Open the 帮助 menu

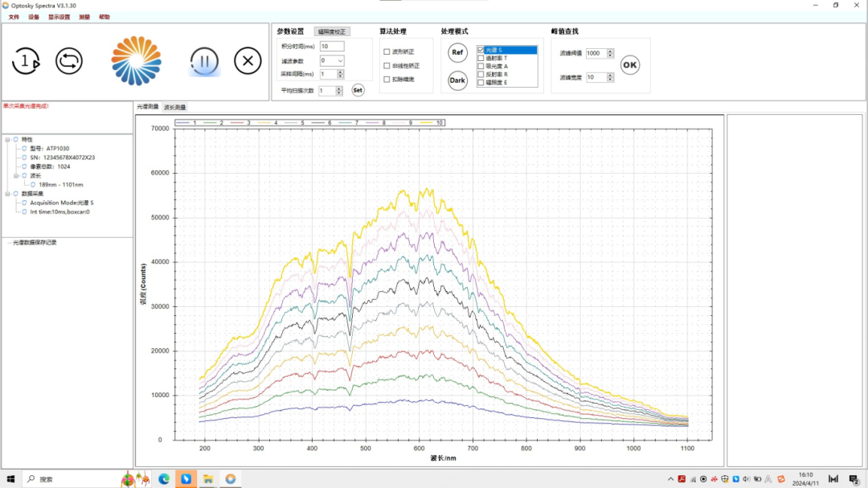(x=104, y=17)
